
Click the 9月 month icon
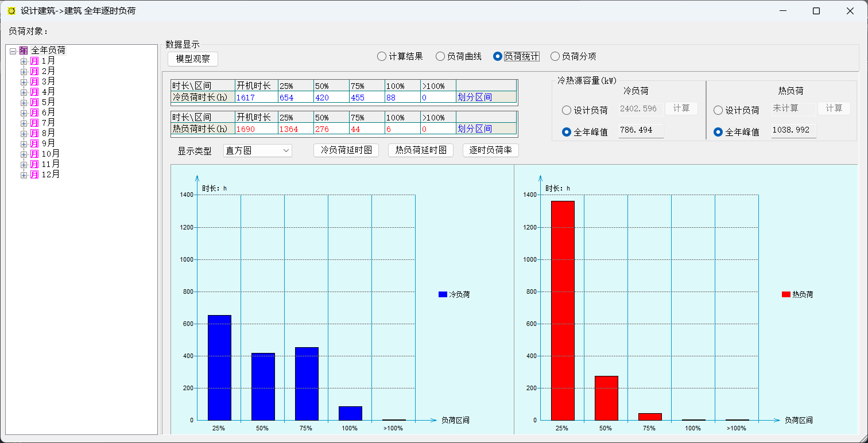tap(34, 143)
